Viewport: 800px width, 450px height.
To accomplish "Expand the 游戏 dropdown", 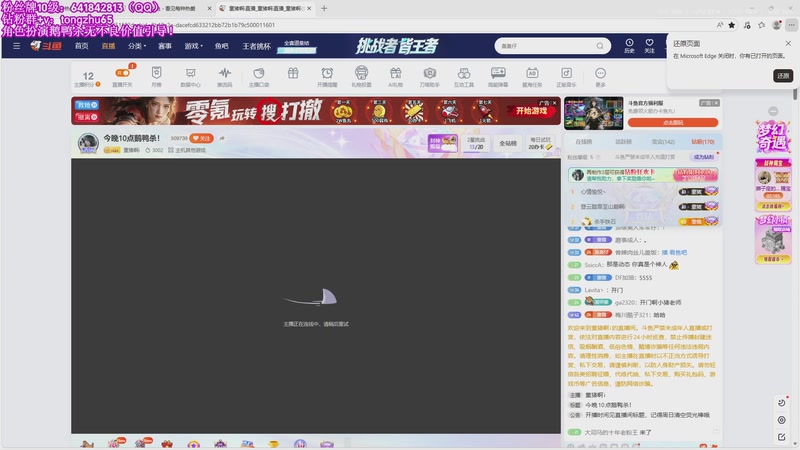I will point(193,46).
